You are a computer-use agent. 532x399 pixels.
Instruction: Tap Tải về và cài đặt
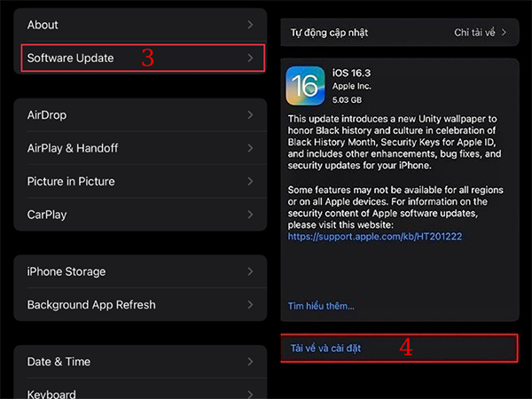(399, 348)
